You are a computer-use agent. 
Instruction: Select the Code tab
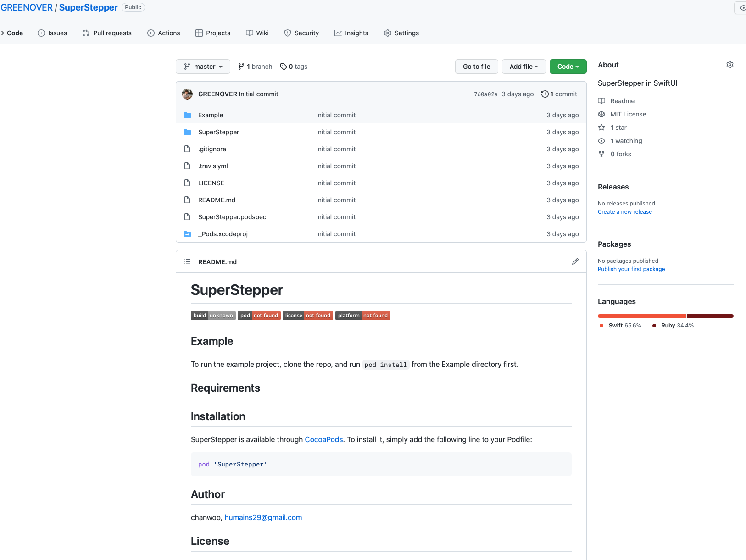tap(12, 33)
